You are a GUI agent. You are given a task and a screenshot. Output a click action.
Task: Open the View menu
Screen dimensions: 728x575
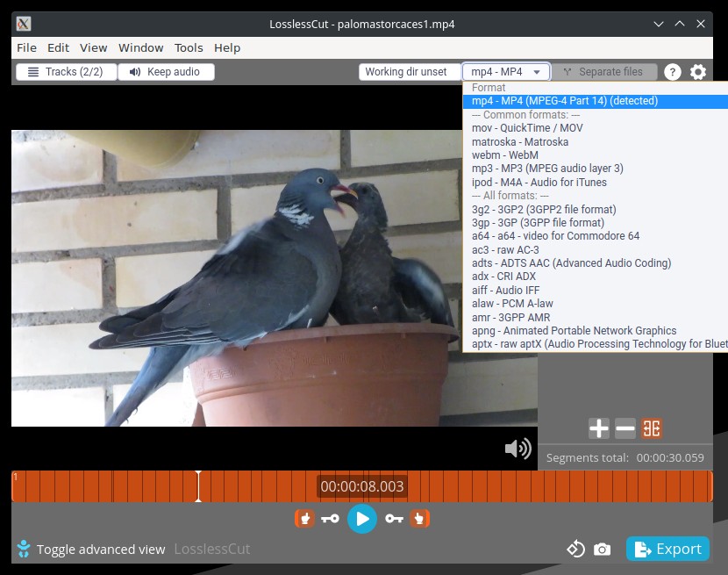[x=93, y=48]
